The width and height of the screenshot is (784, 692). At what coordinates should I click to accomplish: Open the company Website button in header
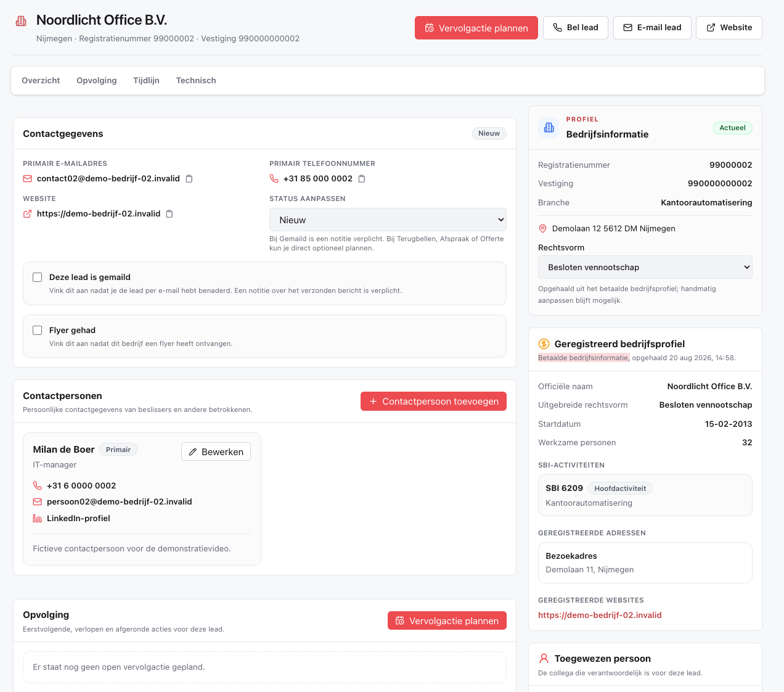tap(729, 28)
